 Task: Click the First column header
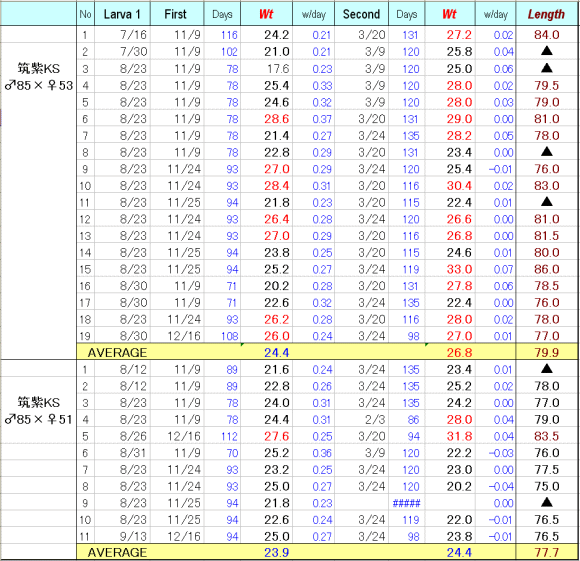pyautogui.click(x=176, y=14)
